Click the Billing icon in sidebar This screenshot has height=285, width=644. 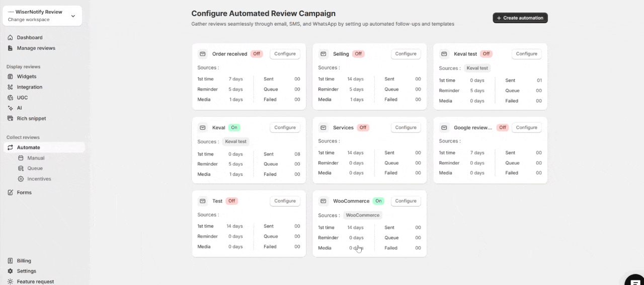(10, 261)
